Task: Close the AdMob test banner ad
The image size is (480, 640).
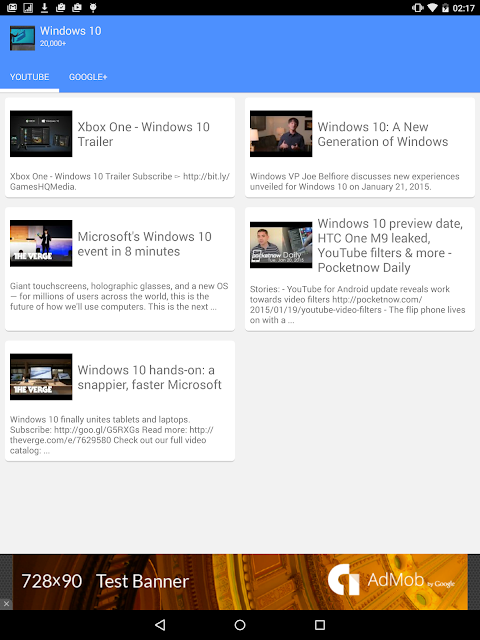Action: point(6,604)
